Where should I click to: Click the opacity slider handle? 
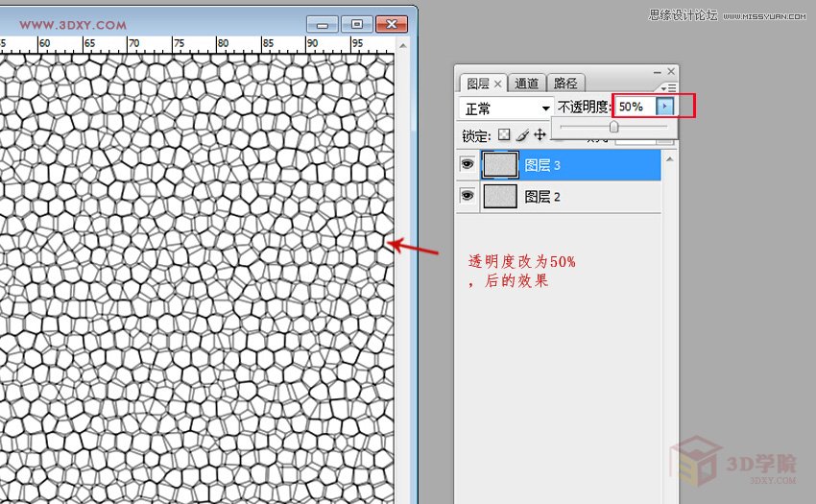pos(614,127)
